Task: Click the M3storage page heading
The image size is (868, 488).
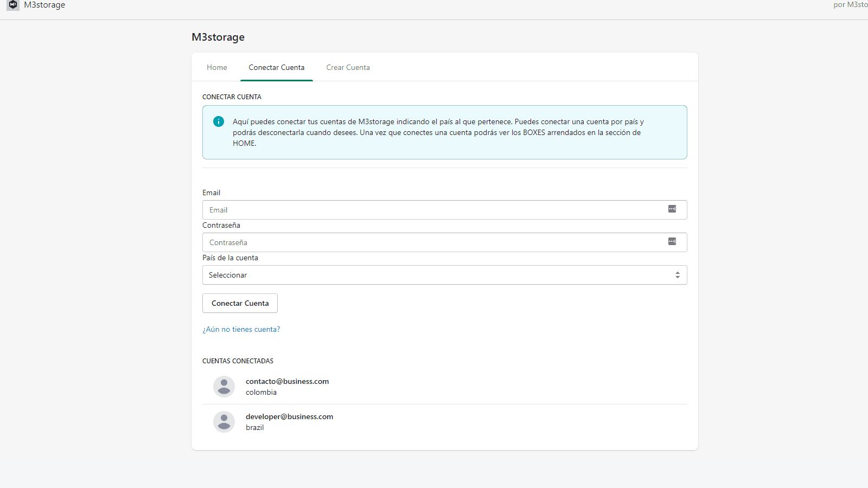Action: coord(218,37)
